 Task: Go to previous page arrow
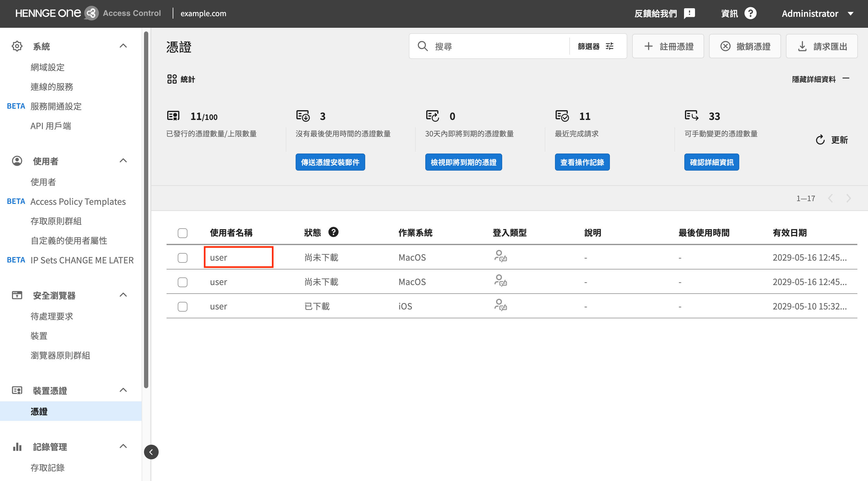(x=830, y=198)
